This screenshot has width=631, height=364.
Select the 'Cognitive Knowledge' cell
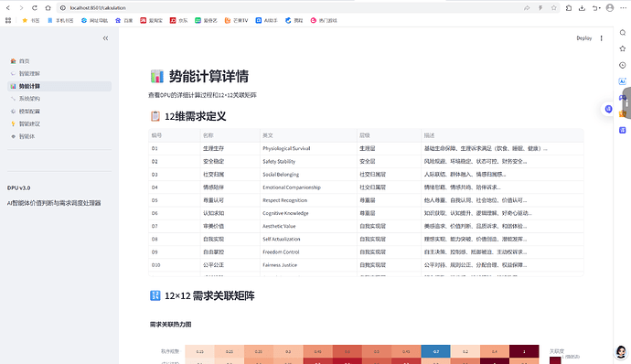[308, 213]
